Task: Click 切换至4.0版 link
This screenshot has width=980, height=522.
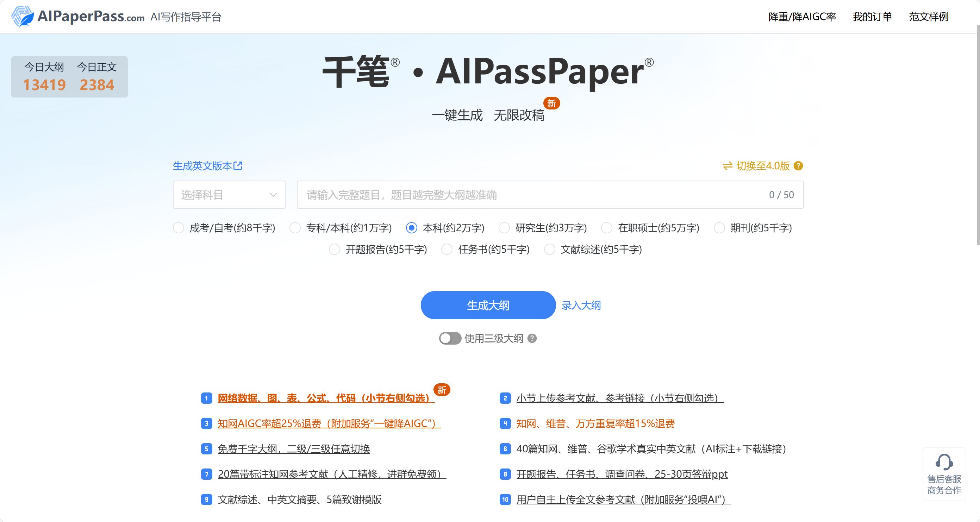Action: click(763, 166)
